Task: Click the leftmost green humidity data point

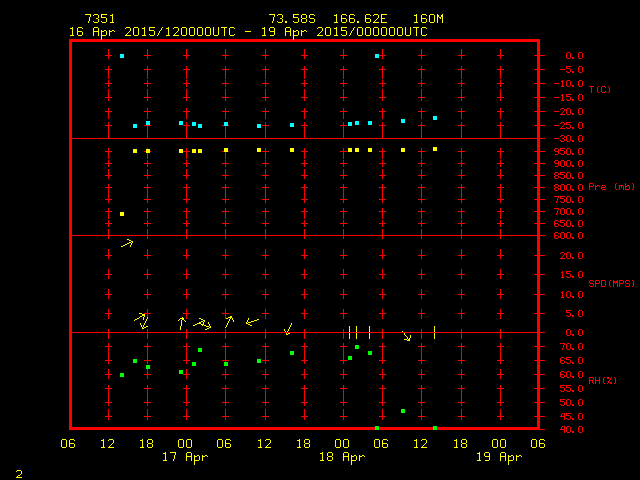Action: pos(122,375)
